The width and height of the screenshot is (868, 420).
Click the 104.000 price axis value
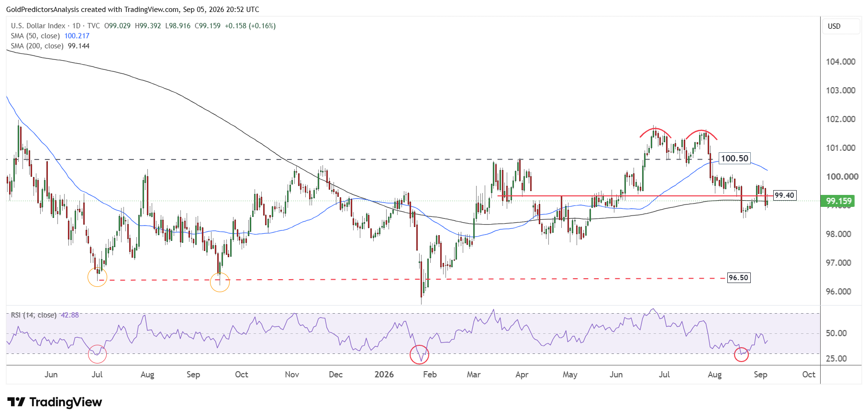pos(841,62)
